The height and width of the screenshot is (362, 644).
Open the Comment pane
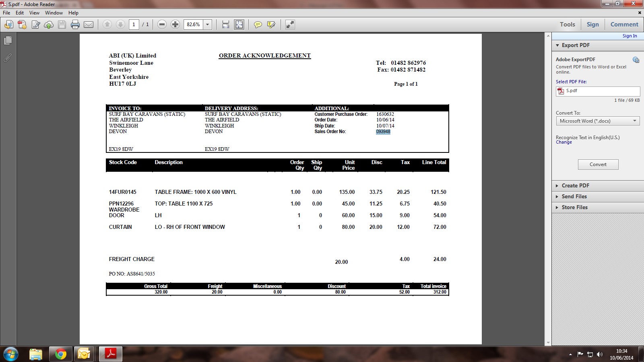(x=624, y=25)
